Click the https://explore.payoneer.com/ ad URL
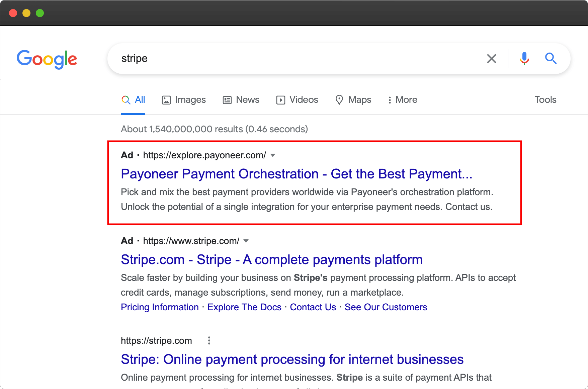Image resolution: width=588 pixels, height=389 pixels. [x=204, y=155]
